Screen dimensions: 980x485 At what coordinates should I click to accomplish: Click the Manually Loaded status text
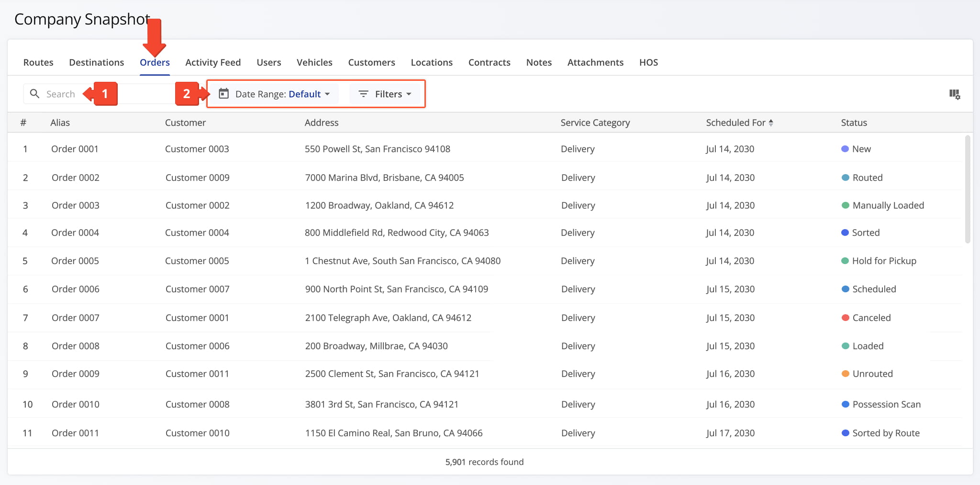tap(888, 205)
